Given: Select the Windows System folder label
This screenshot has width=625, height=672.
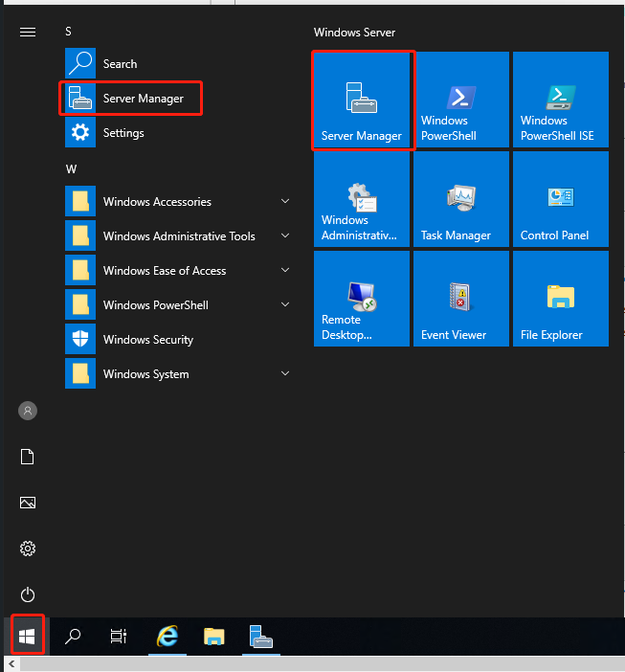Looking at the screenshot, I should tap(146, 374).
